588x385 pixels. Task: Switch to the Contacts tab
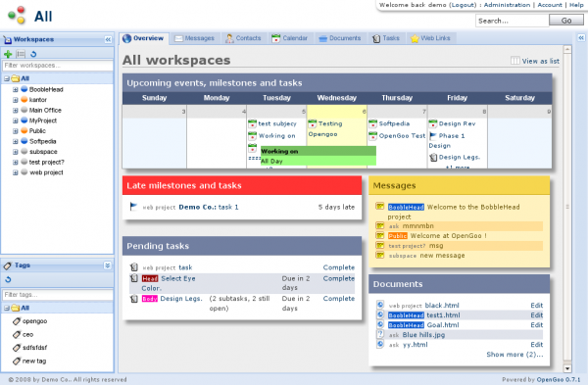point(243,38)
